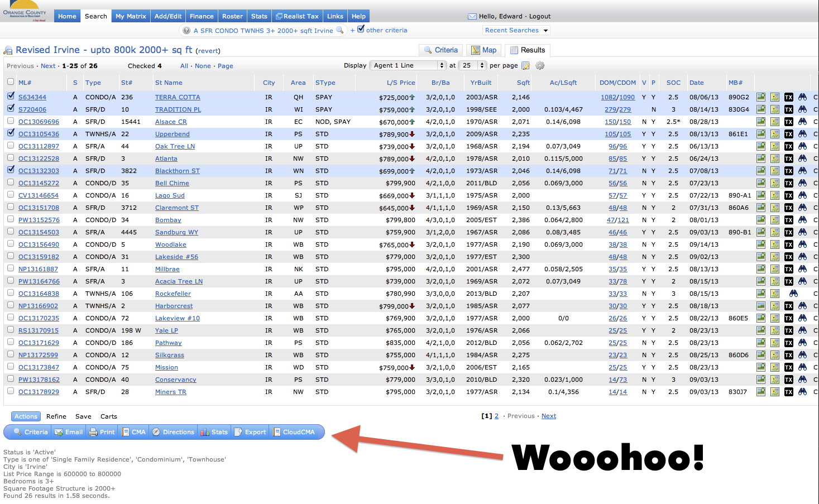Screen dimensions: 819x504
Task: Open the Directions tool
Action: (174, 431)
